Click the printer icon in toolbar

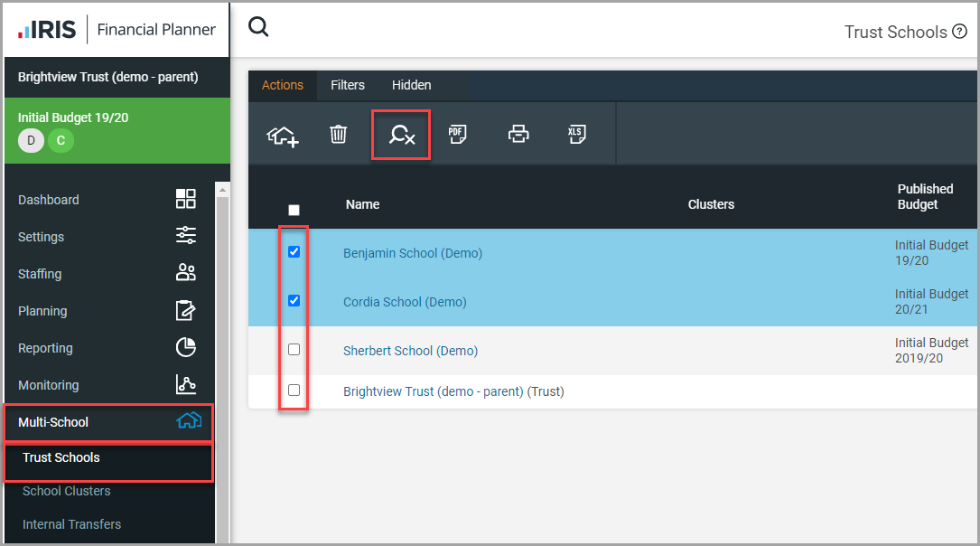(518, 135)
